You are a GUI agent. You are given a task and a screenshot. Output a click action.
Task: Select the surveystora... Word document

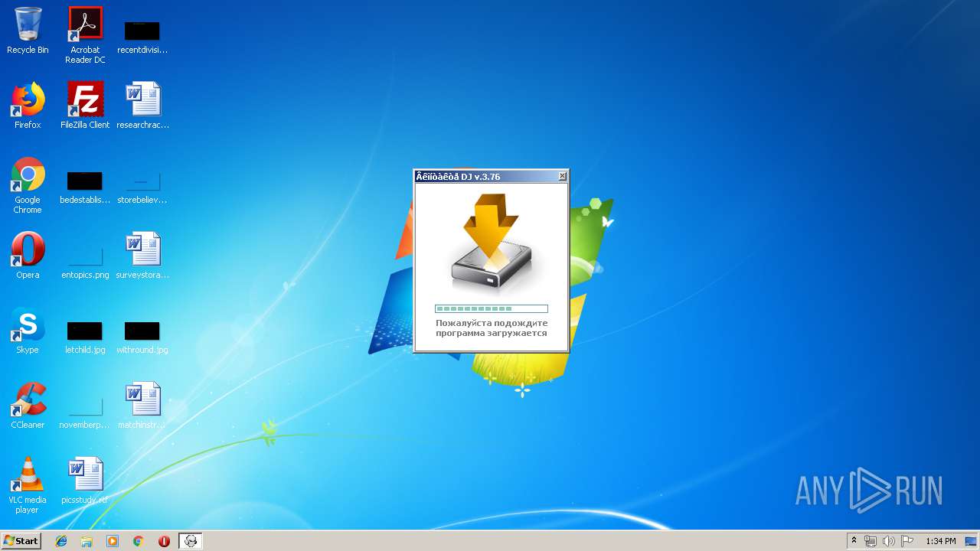142,256
